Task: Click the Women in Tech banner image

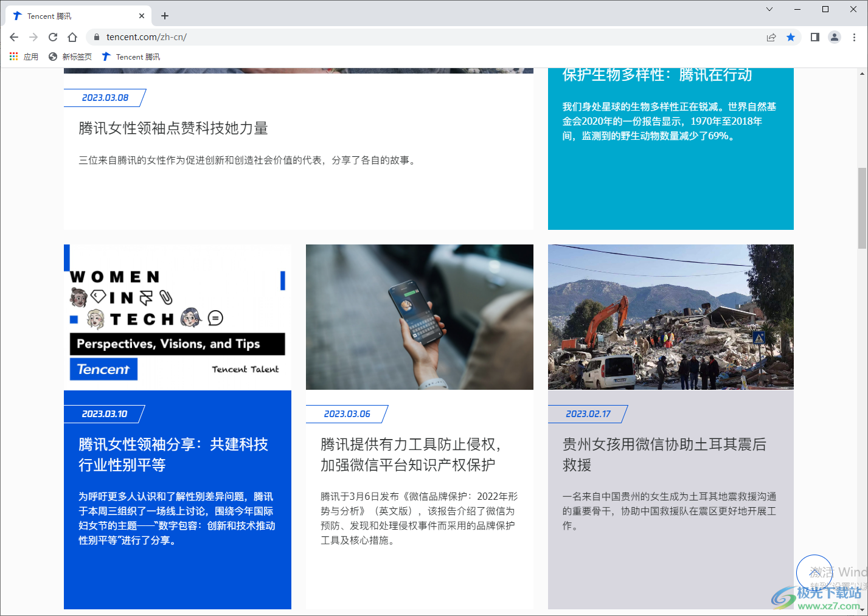Action: tap(178, 317)
